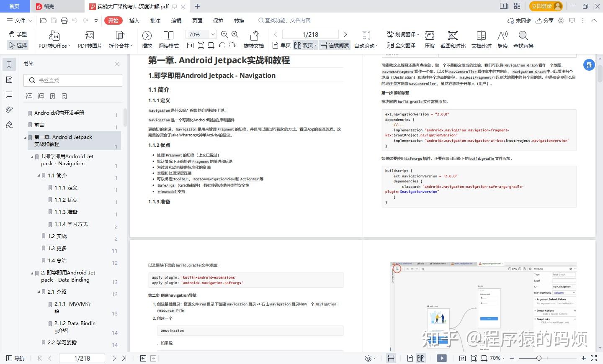Show the thumbnails panel in left sidebar
603x364 pixels.
point(9,80)
